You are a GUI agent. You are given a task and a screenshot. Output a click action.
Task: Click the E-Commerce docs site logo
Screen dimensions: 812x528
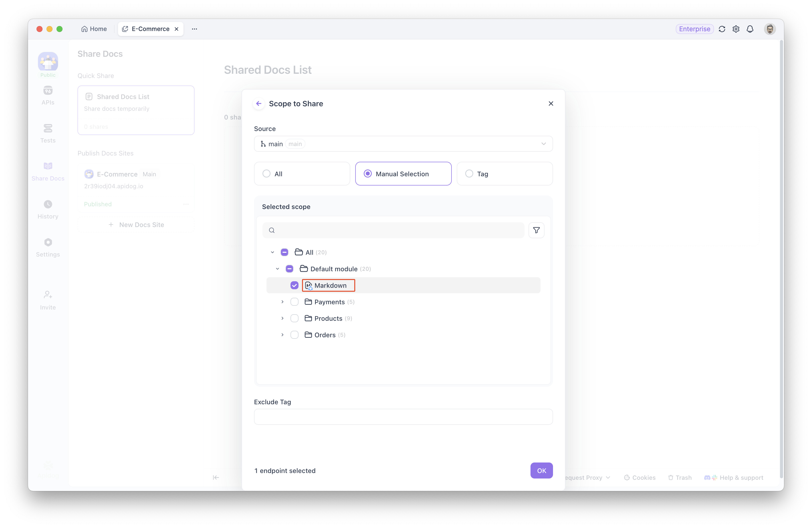[89, 174]
